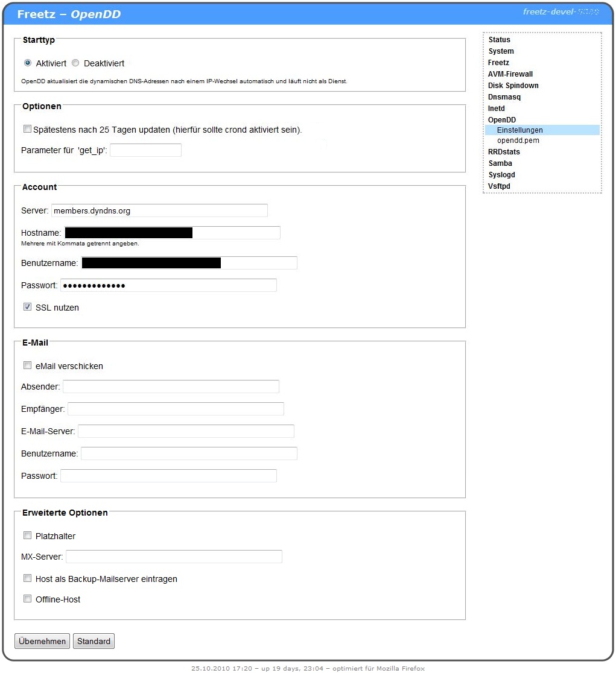Enable the Offline-Host option
This screenshot has height=673, width=616.
coord(27,599)
